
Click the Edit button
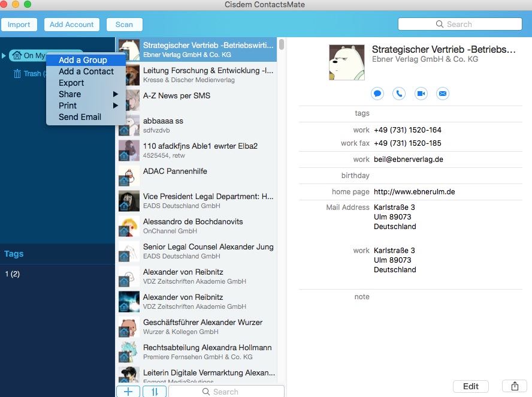tap(470, 386)
